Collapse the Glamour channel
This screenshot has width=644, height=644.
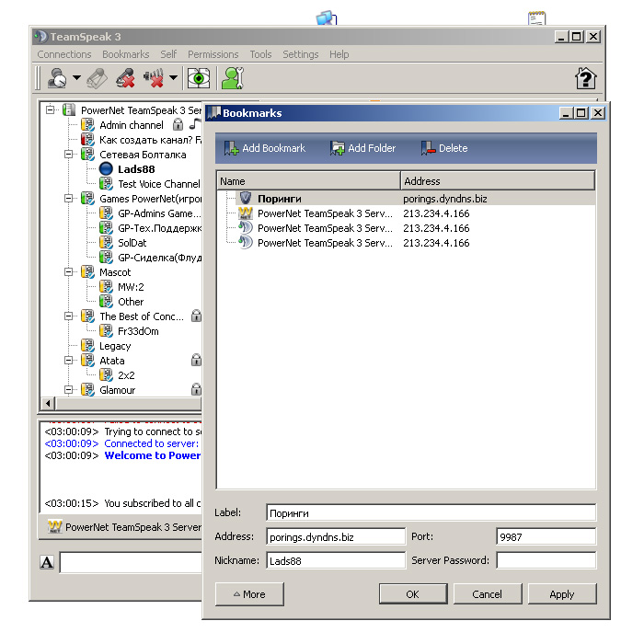point(69,389)
